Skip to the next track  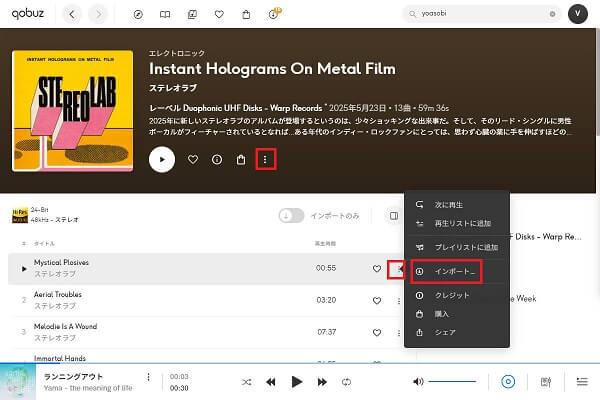coord(322,382)
